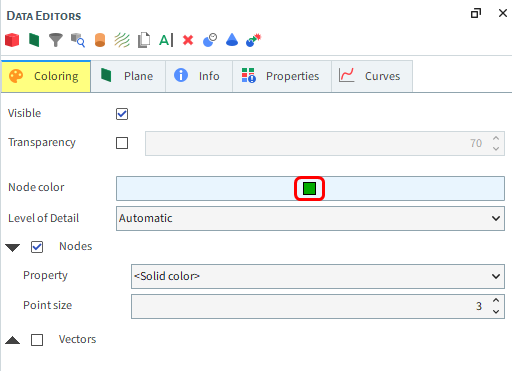Image resolution: width=512 pixels, height=371 pixels.
Task: Switch to the Plane tab
Action: pyautogui.click(x=128, y=76)
